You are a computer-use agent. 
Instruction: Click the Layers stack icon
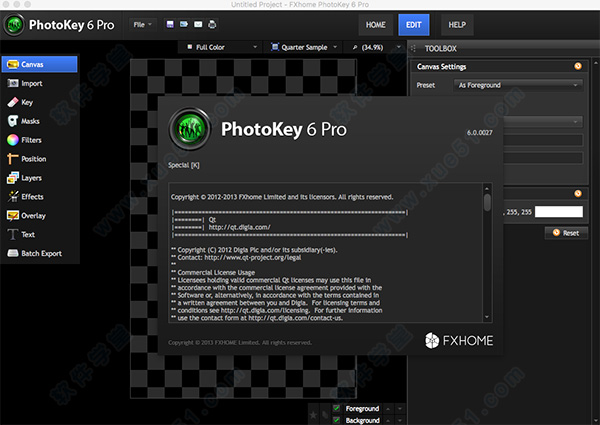13,177
